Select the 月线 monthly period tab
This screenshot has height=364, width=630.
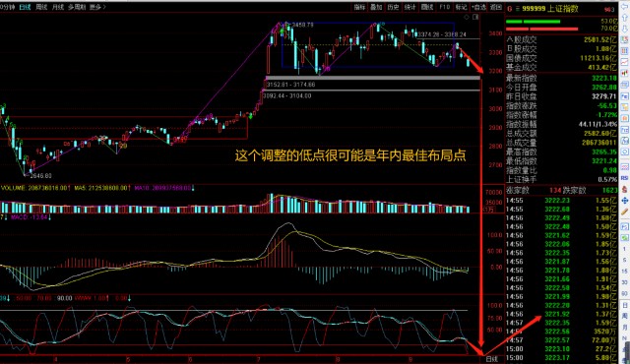tap(58, 7)
